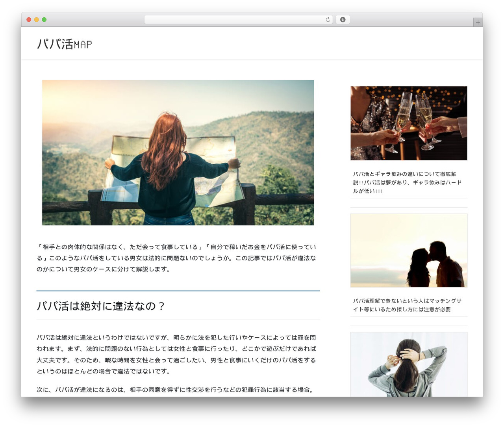Click the heading パパ活は絶対に違法なの？
This screenshot has width=504, height=427.
[x=101, y=306]
